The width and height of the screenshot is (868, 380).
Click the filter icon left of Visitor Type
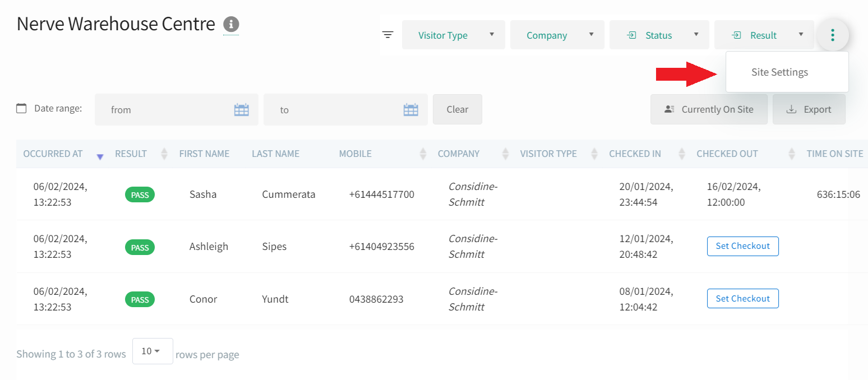(x=387, y=34)
